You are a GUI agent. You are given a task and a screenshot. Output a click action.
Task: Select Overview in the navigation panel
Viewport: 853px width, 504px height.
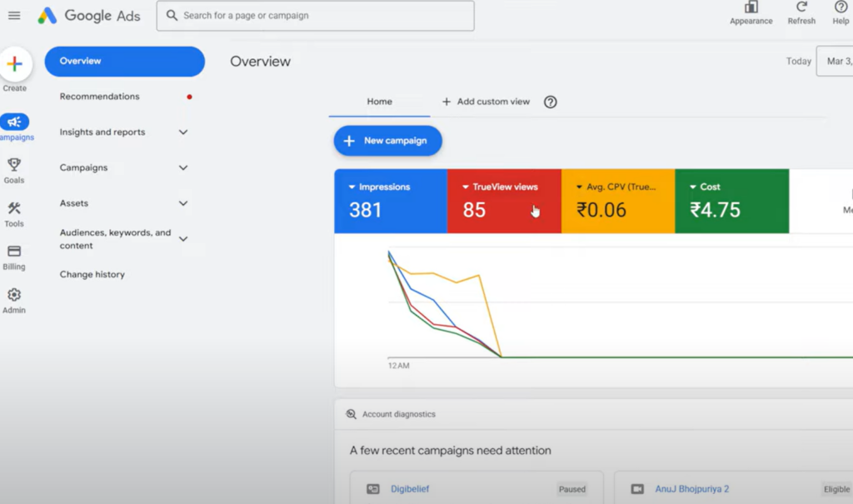pyautogui.click(x=125, y=61)
